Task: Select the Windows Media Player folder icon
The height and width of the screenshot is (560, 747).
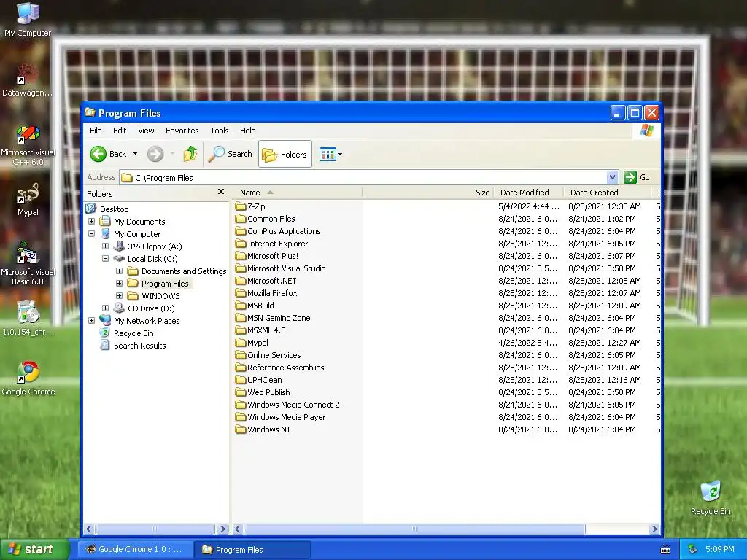Action: coord(240,416)
